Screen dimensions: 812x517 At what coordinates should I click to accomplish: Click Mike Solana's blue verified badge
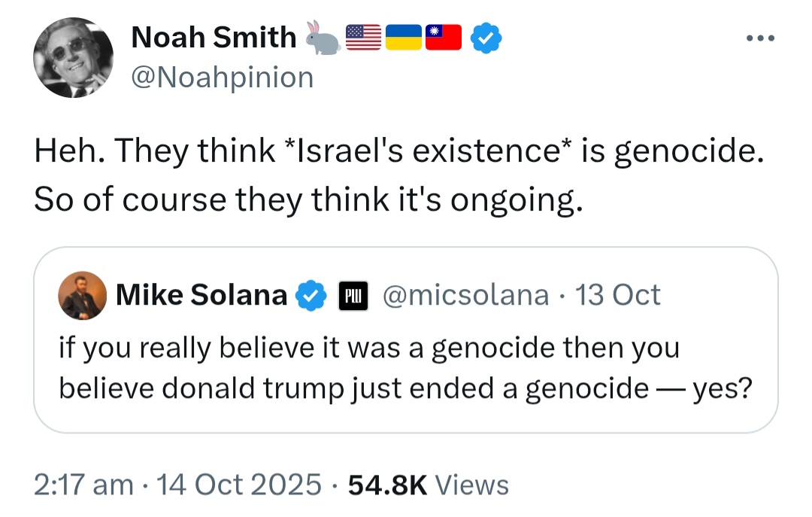[311, 295]
